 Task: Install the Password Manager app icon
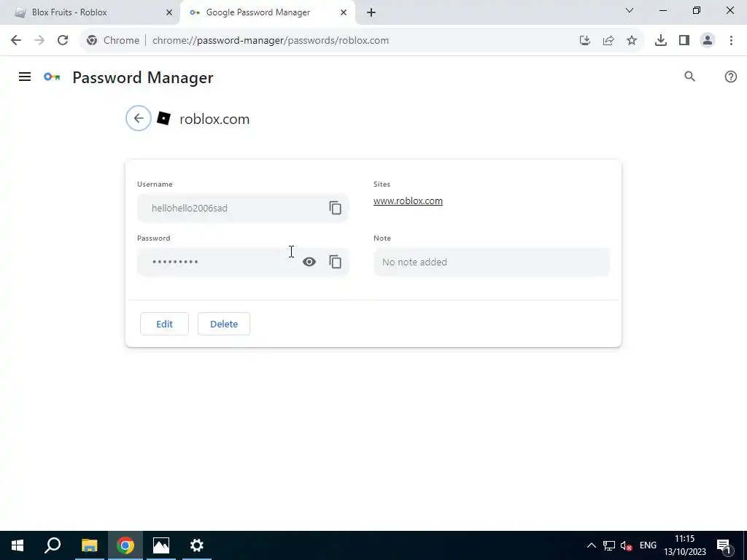click(x=584, y=40)
